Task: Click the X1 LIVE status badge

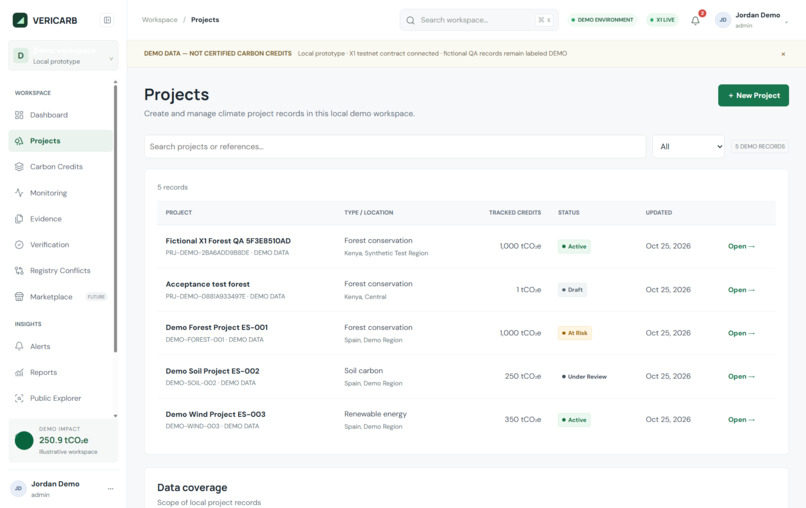Action: [662, 20]
